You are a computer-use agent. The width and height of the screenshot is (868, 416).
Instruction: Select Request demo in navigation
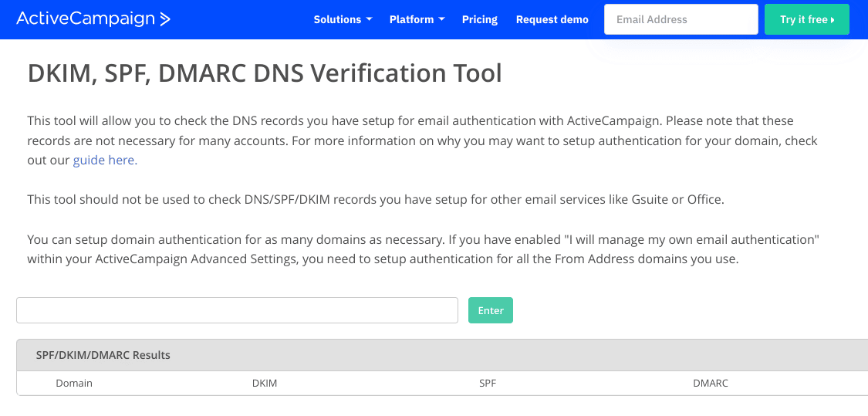pyautogui.click(x=552, y=19)
